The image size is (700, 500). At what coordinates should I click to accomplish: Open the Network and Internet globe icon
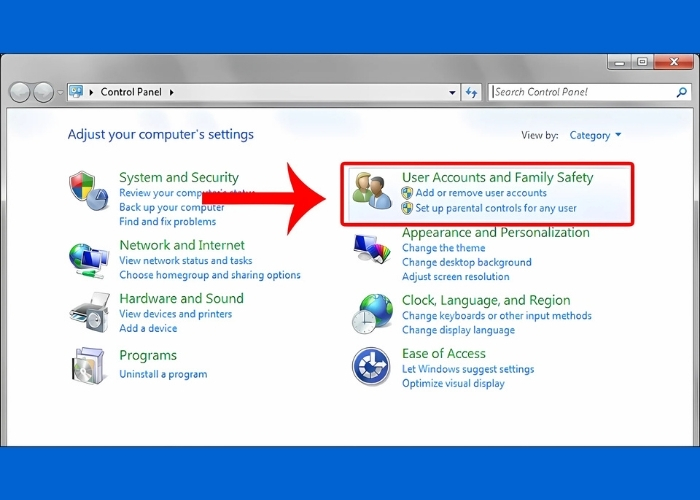pos(88,258)
